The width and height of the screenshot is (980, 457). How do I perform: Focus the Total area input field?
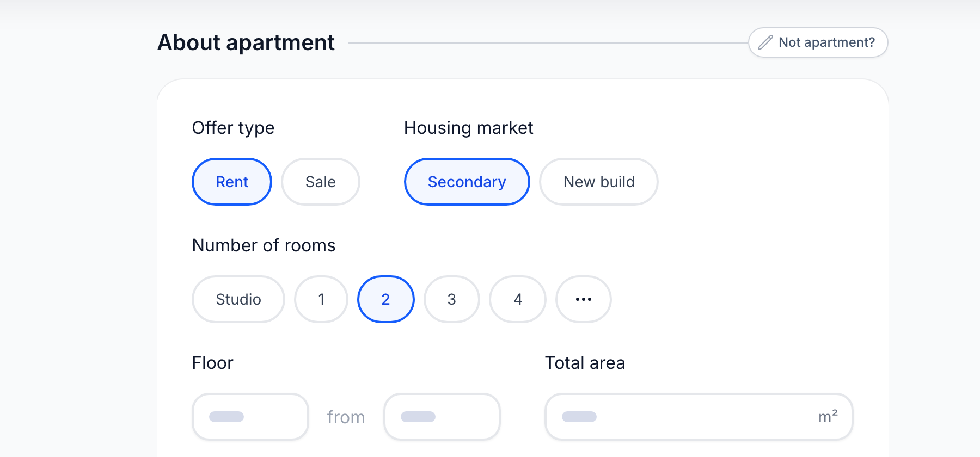pyautogui.click(x=699, y=417)
